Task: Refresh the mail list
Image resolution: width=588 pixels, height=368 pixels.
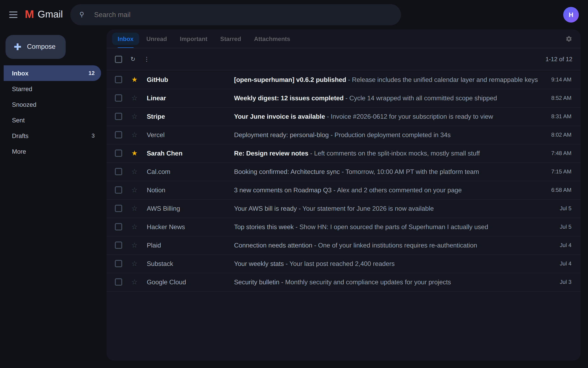Action: (x=133, y=59)
